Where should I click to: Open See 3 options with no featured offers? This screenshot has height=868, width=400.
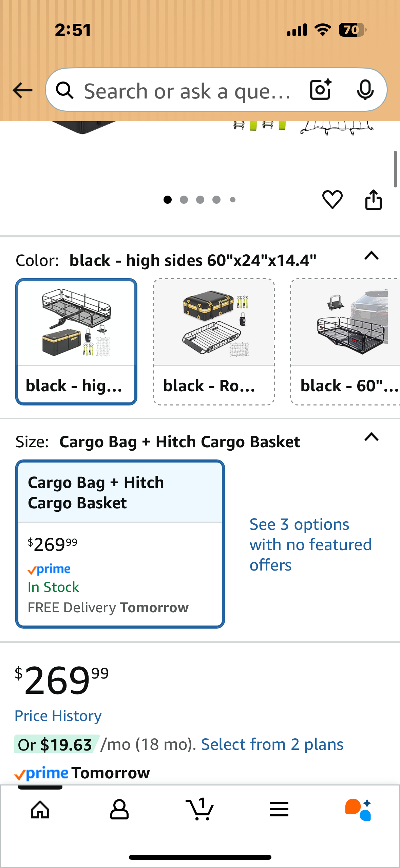pos(310,545)
